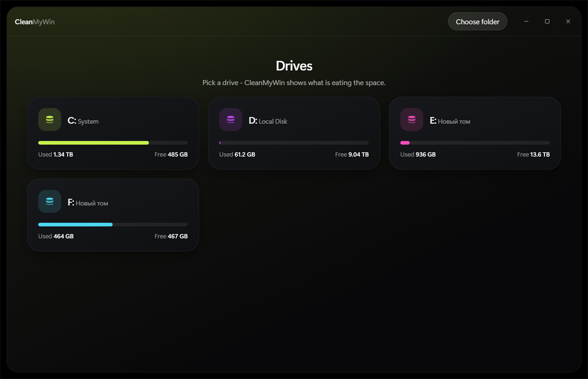
Task: Click the Pick a drive subtitle text
Action: (294, 83)
